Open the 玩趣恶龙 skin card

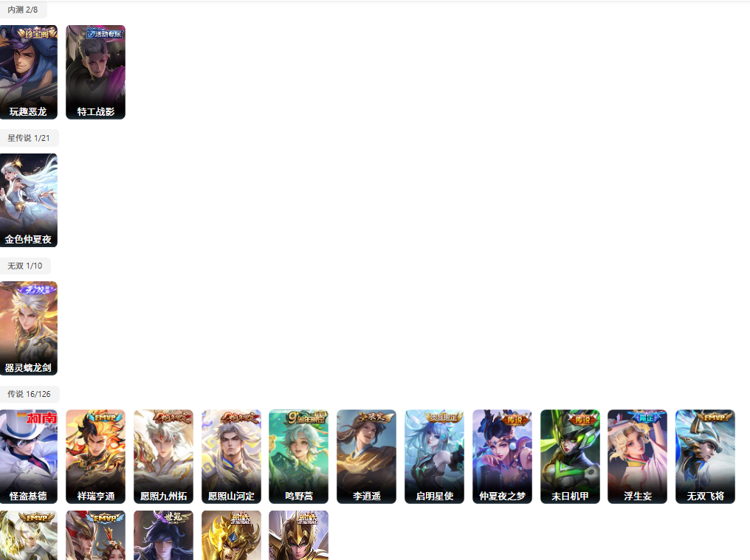click(29, 72)
